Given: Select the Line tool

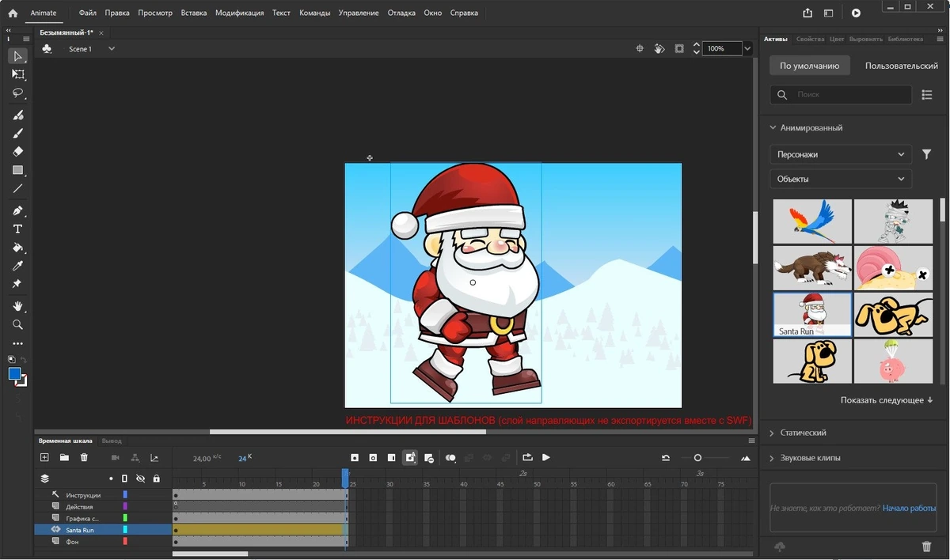Looking at the screenshot, I should 17,189.
